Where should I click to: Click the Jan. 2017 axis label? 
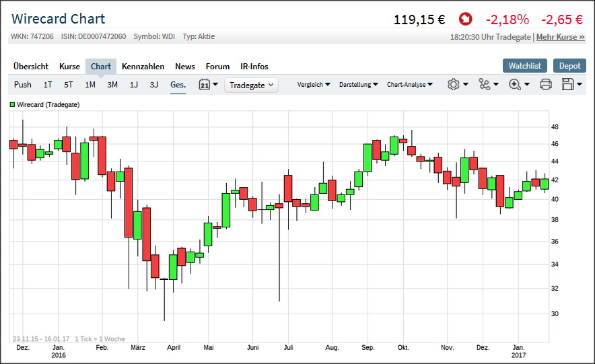pyautogui.click(x=518, y=351)
